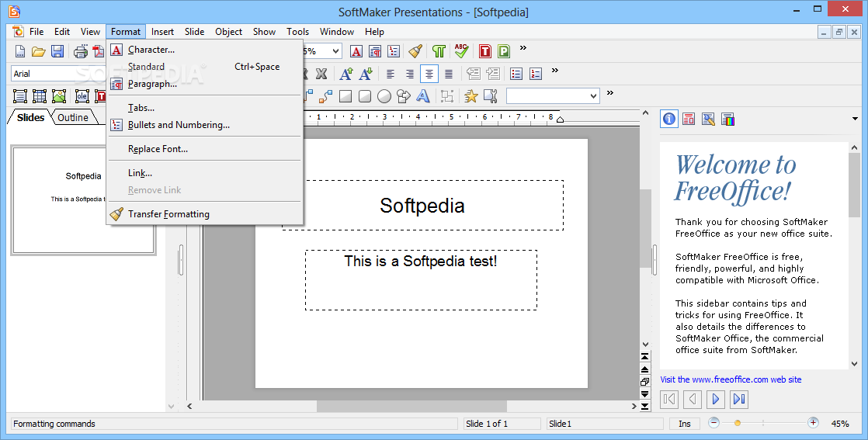Screen dimensions: 868x440
Task: Click Transfer Formatting menu entry
Action: pos(205,214)
